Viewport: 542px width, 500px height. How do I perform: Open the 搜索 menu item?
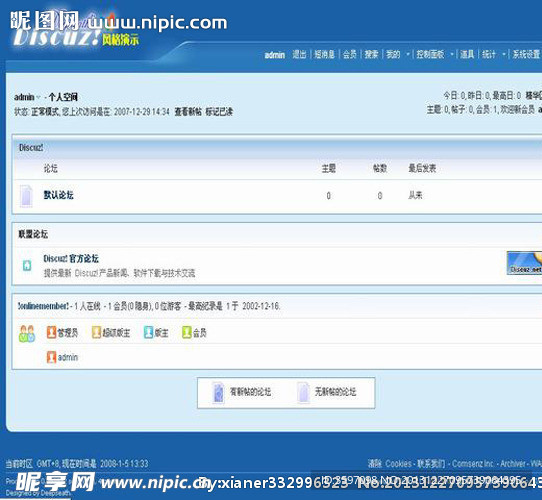coord(372,54)
